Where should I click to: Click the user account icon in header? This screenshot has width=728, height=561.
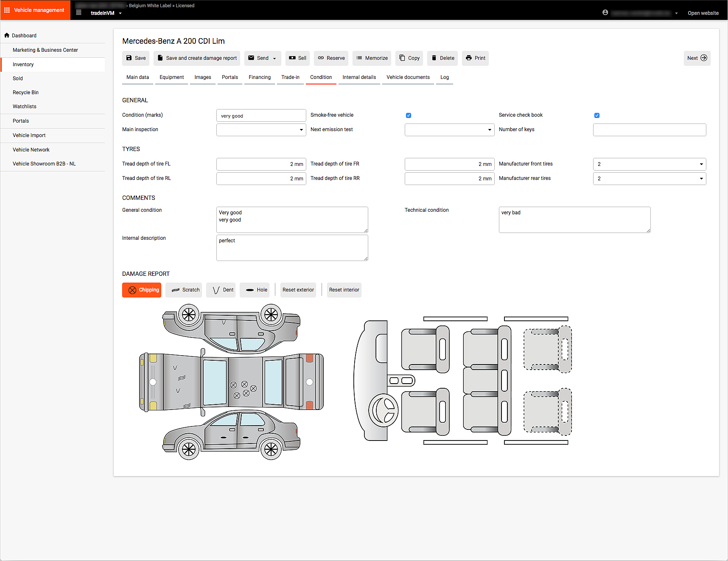point(605,13)
